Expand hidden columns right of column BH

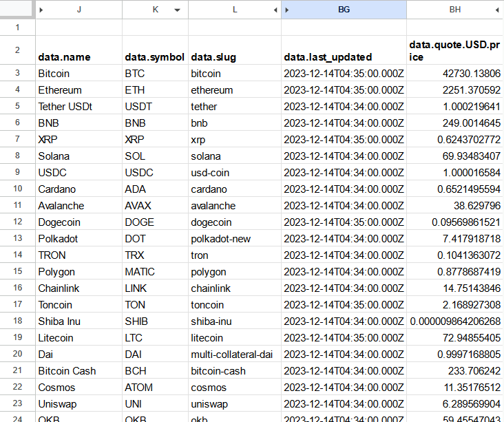click(x=497, y=10)
